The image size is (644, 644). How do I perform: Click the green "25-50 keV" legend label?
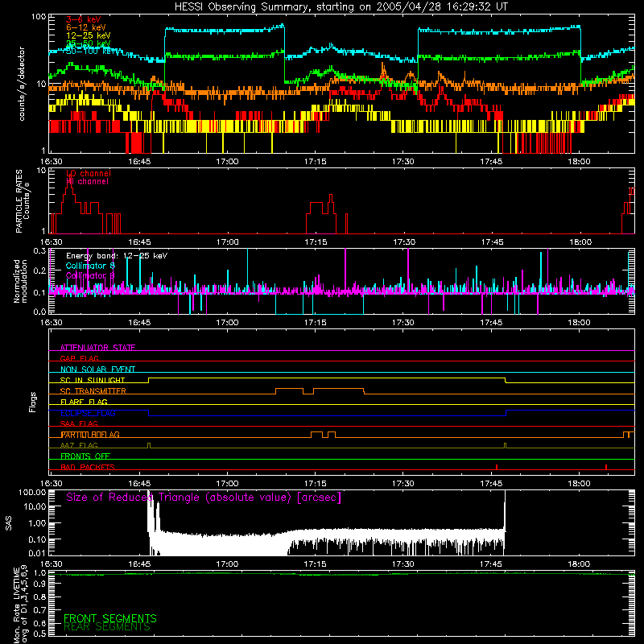[x=89, y=43]
